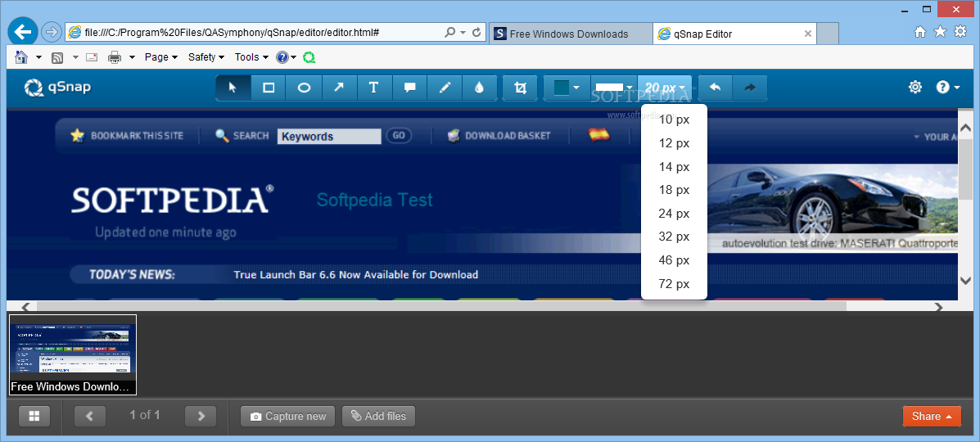Click the horizontal scrollbar left arrow
The width and height of the screenshot is (980, 442).
coord(25,307)
